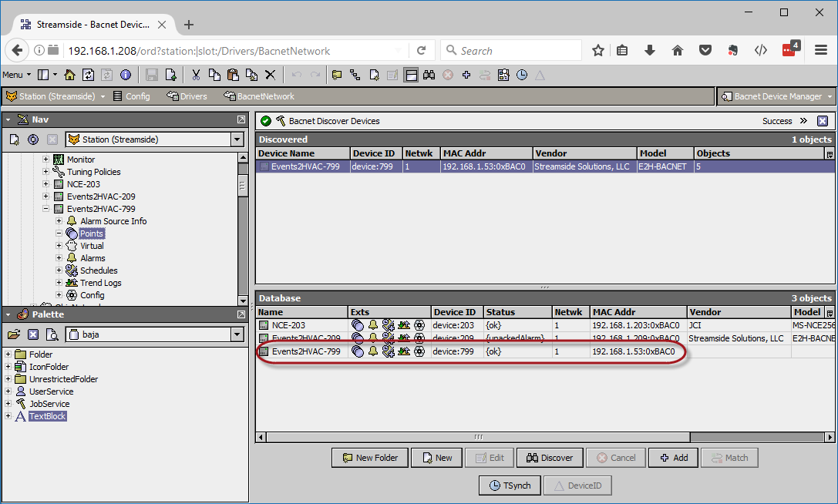Select the Events2HVAC-799 row in Discovered table
838x504 pixels.
click(545, 166)
